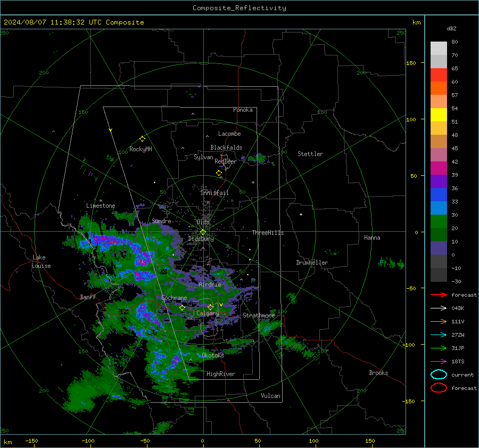Image resolution: width=479 pixels, height=448 pixels.
Task: Click the yellow diamond marker near RedDeer
Action: point(219,173)
